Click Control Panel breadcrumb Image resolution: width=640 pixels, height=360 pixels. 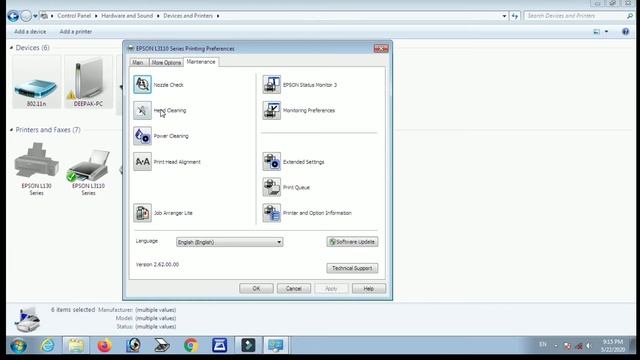pos(74,16)
